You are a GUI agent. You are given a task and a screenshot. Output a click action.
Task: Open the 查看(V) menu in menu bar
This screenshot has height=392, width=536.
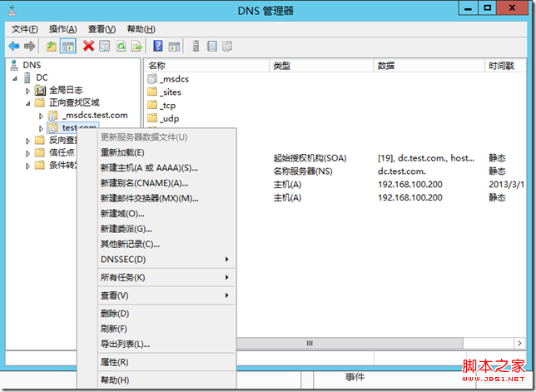click(102, 29)
